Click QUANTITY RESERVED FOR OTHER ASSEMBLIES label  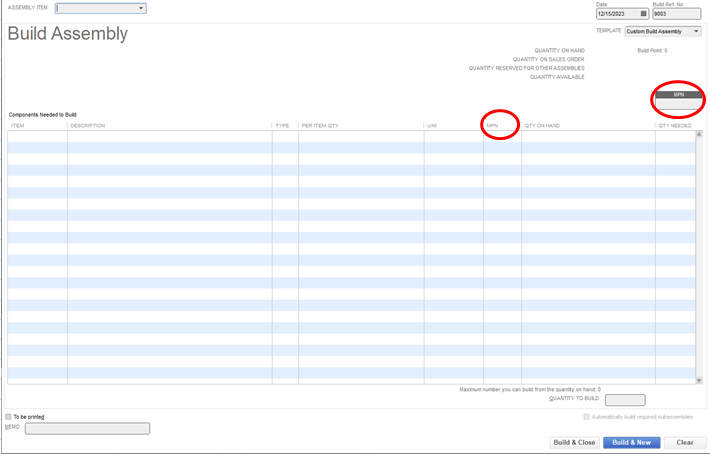[527, 68]
